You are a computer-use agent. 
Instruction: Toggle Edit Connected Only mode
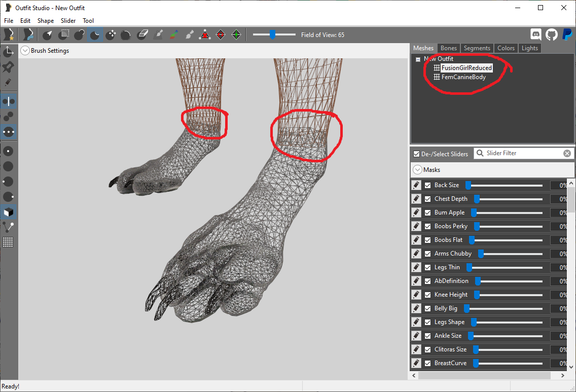tap(8, 117)
